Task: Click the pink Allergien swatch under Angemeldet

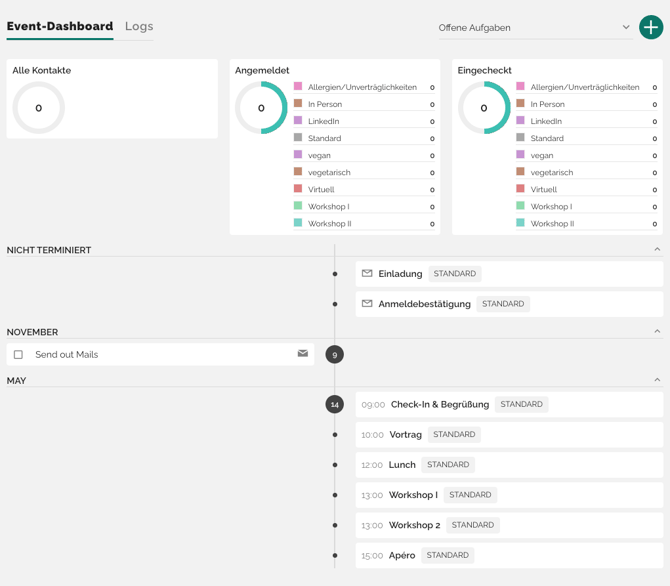Action: [x=298, y=87]
